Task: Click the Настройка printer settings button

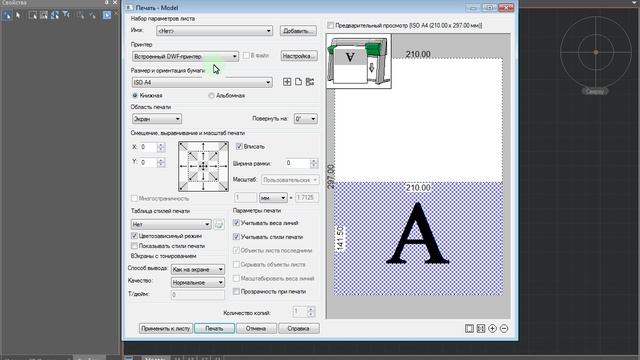Action: tap(299, 56)
